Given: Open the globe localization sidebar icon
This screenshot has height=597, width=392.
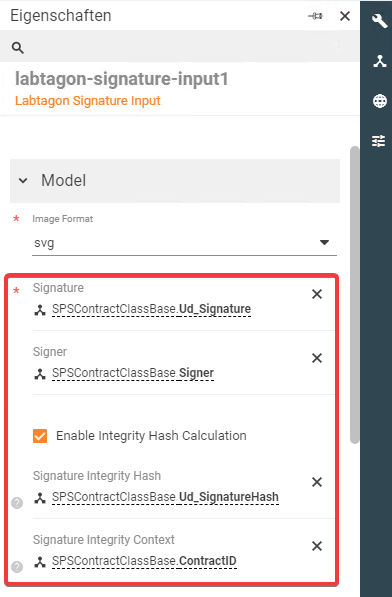Looking at the screenshot, I should pos(379,101).
